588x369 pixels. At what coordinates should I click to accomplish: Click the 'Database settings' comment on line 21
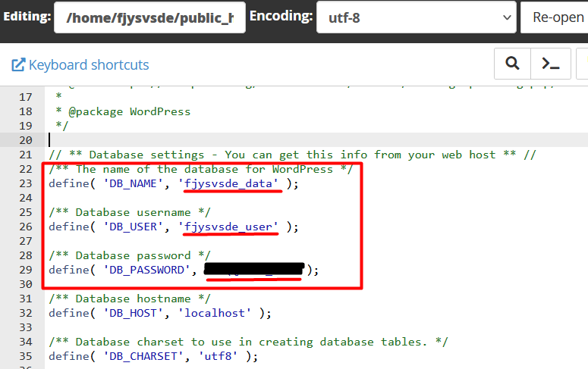(x=152, y=155)
